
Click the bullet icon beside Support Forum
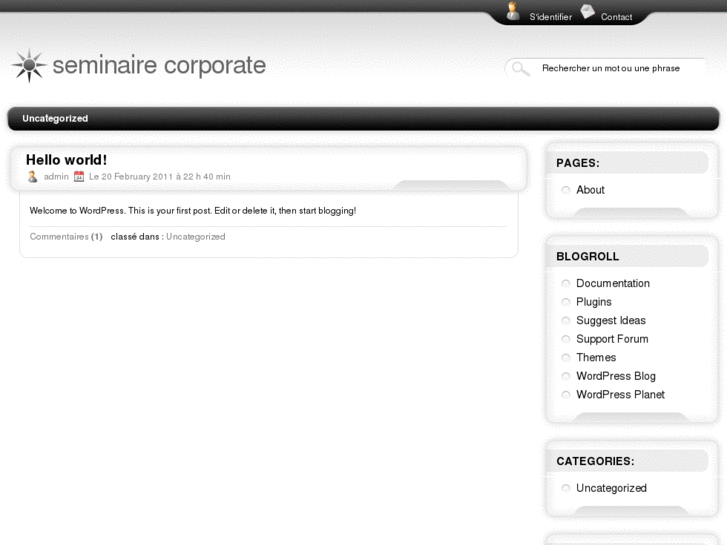(x=566, y=339)
